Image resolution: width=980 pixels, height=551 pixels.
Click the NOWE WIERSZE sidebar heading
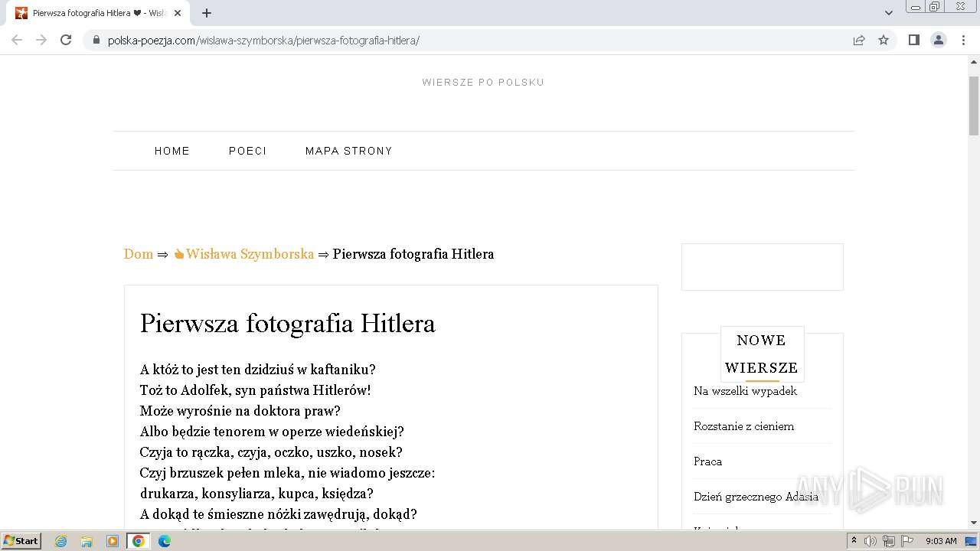(x=762, y=354)
